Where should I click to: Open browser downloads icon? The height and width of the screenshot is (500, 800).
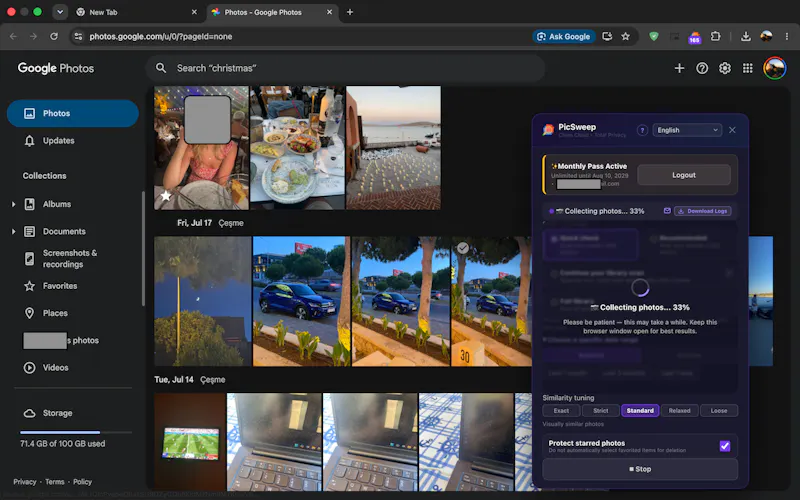[x=745, y=36]
